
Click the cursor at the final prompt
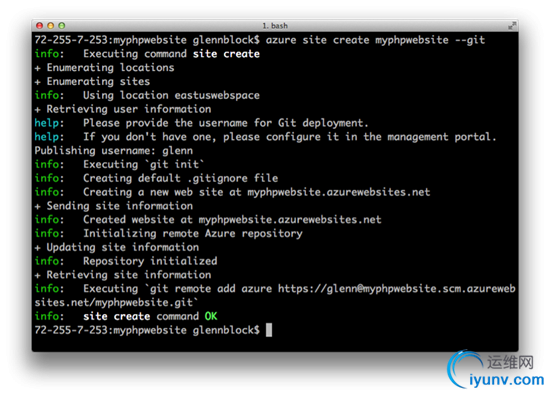269,330
